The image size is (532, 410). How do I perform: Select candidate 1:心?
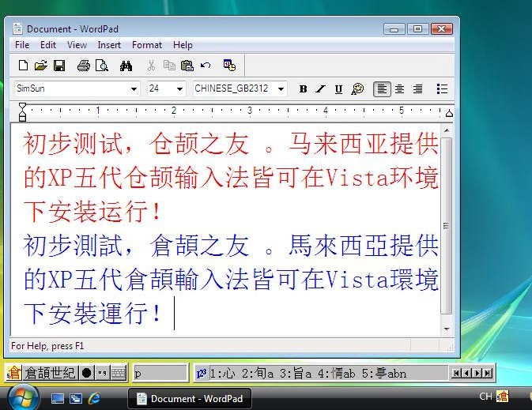pyautogui.click(x=223, y=374)
